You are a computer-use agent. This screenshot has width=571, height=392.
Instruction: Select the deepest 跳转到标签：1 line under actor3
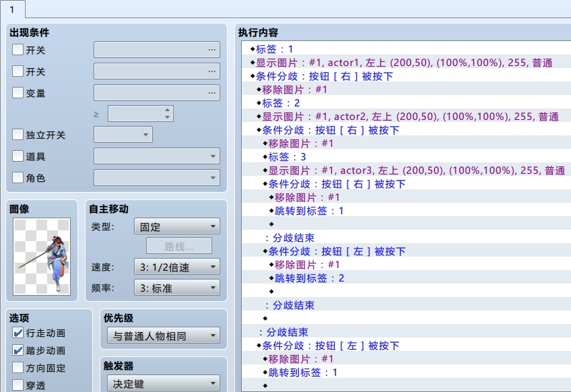pos(306,211)
